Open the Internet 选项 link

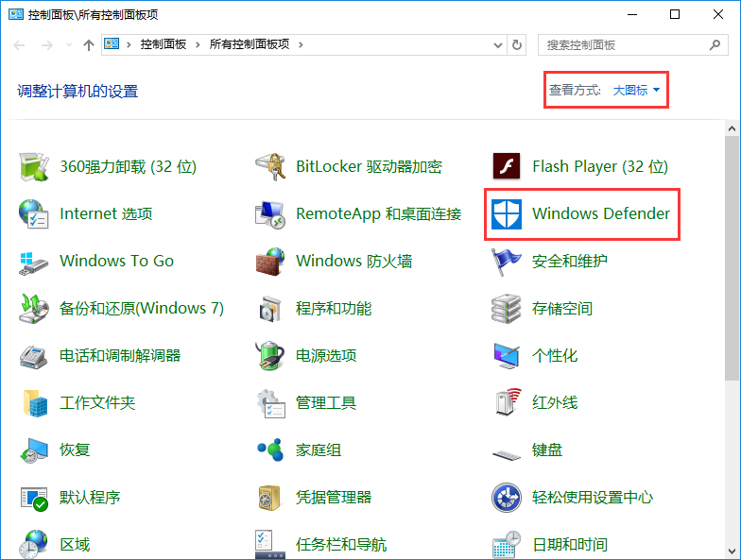tap(105, 214)
